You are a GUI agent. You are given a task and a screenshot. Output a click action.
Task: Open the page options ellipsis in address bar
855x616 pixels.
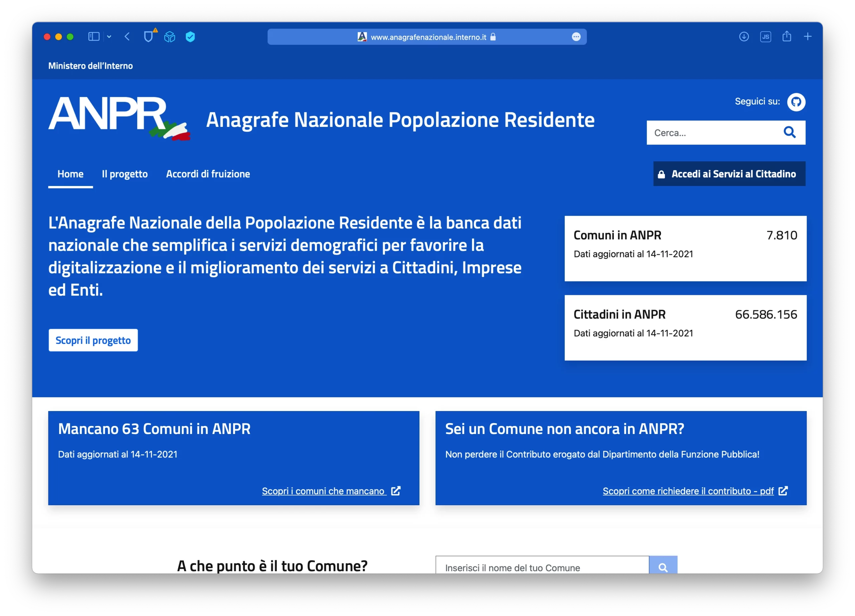point(576,37)
